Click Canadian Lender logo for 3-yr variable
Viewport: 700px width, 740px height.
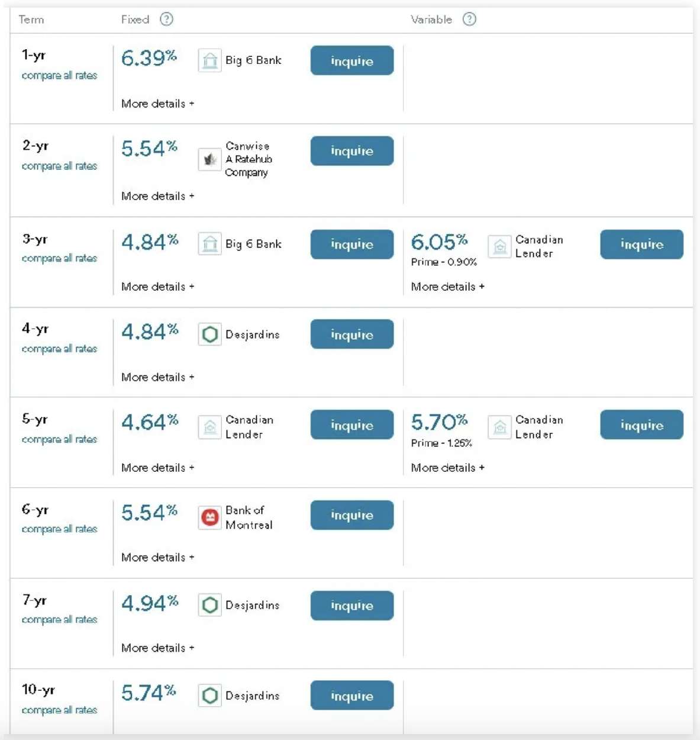[499, 246]
